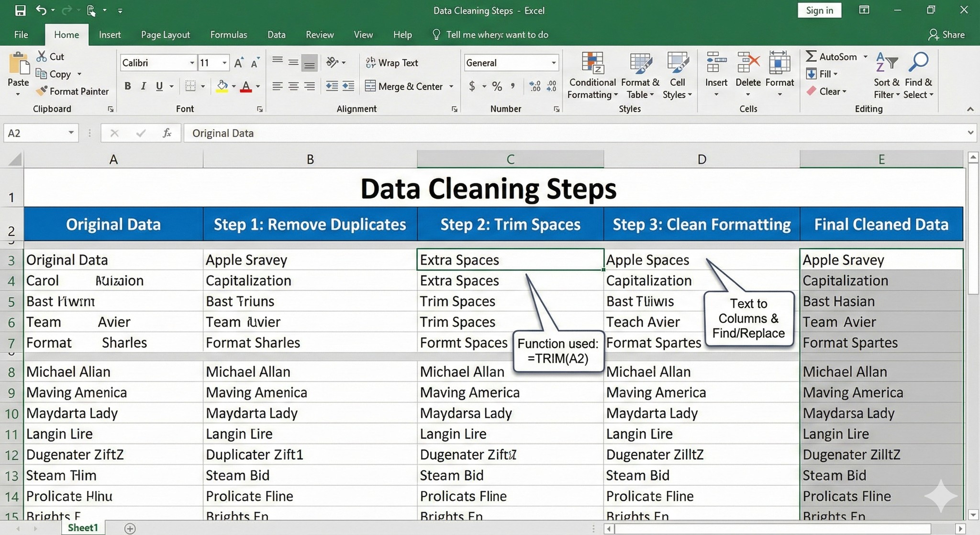This screenshot has width=980, height=535.
Task: Click Merge & Center button
Action: tap(404, 86)
